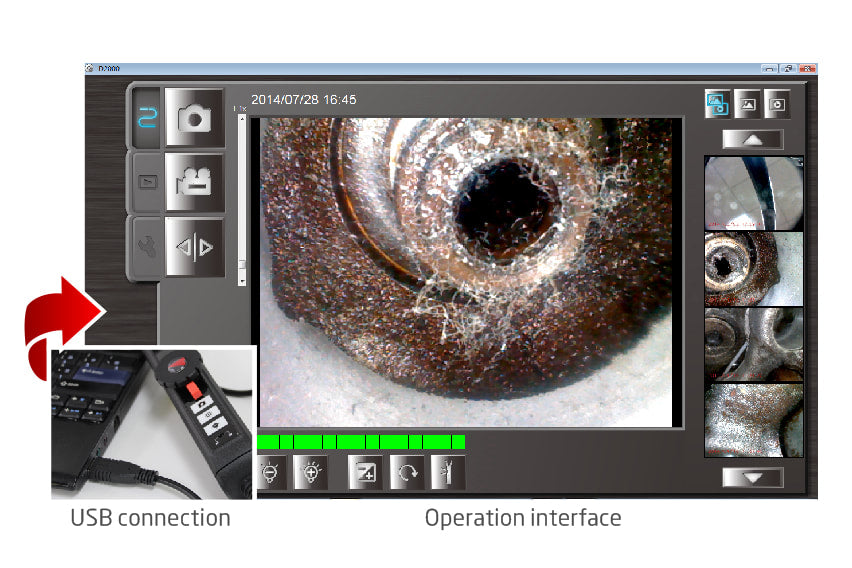Filter gallery to show only images
Screen dimensions: 852x568
(747, 102)
